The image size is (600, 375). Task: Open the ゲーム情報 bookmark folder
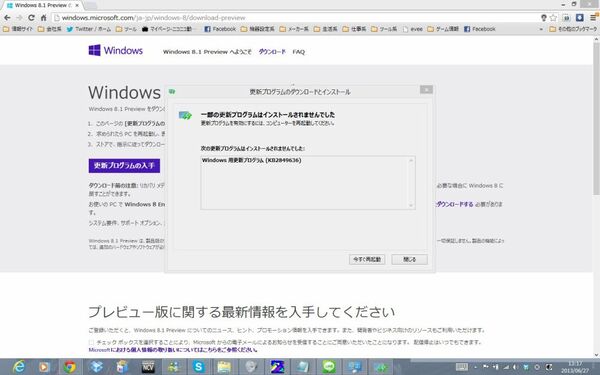coord(443,29)
